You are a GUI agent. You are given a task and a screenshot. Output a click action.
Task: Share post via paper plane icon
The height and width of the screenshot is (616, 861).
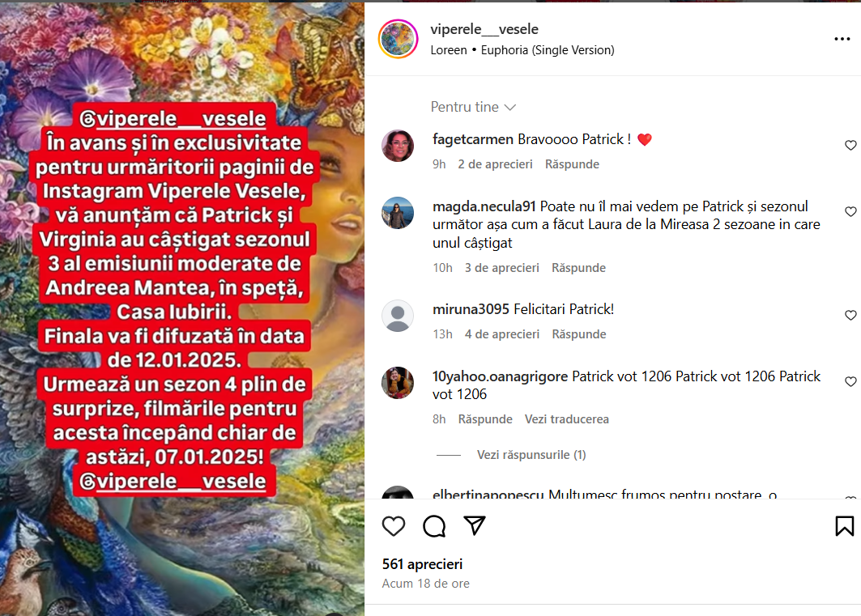(x=475, y=525)
